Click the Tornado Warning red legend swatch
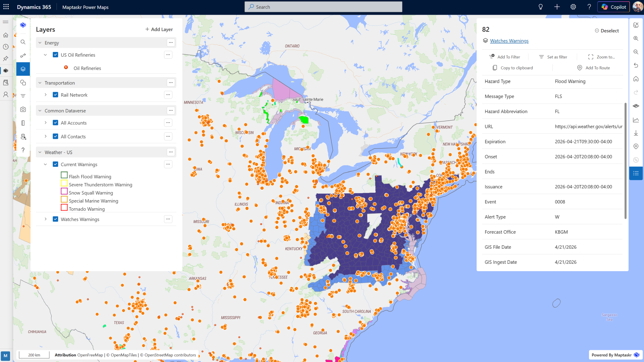Screen dimensions: 644x362 point(64,208)
